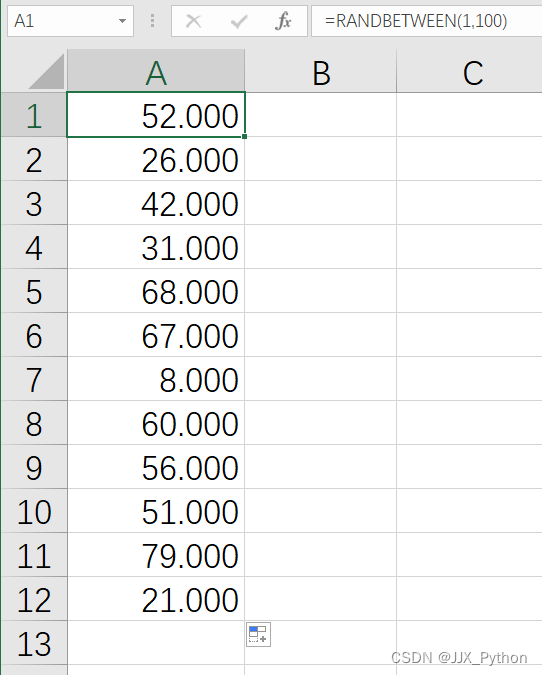Select cell containing 51.000
The height and width of the screenshot is (675, 542).
pos(156,510)
